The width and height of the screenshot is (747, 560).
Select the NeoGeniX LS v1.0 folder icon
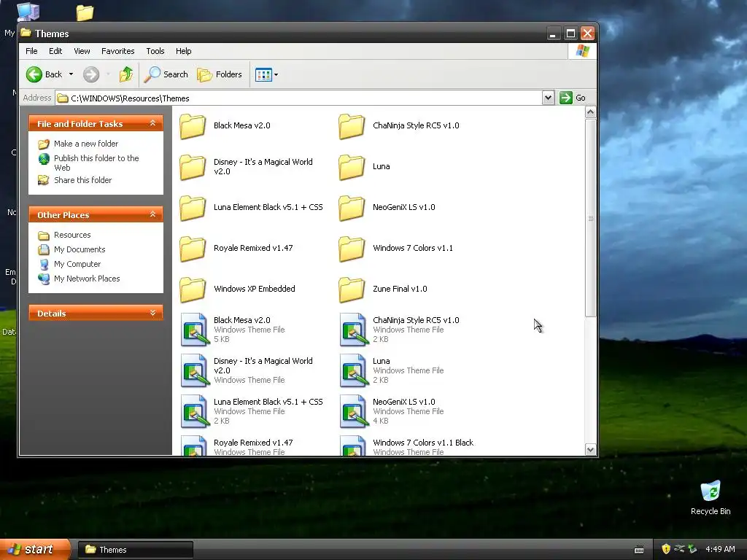[x=352, y=208]
